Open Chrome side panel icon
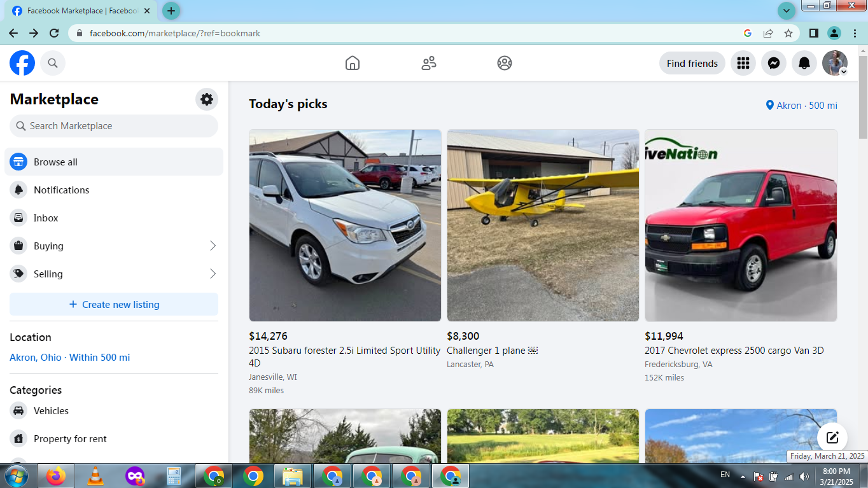The width and height of the screenshot is (868, 488). 813,33
